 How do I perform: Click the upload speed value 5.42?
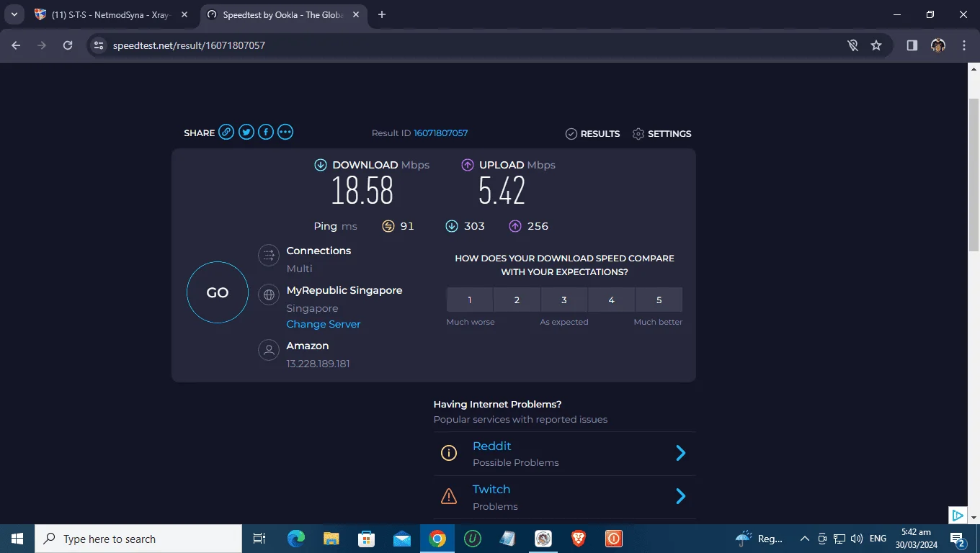pos(502,191)
